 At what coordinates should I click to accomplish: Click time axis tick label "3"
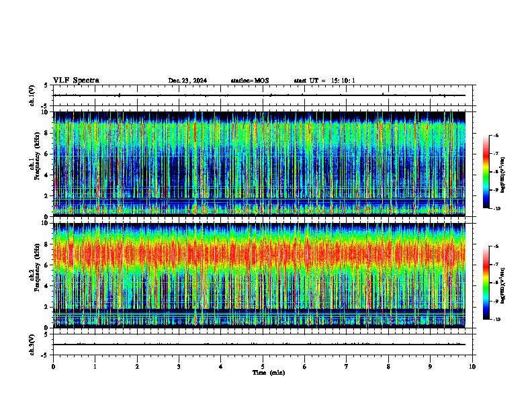[179, 367]
